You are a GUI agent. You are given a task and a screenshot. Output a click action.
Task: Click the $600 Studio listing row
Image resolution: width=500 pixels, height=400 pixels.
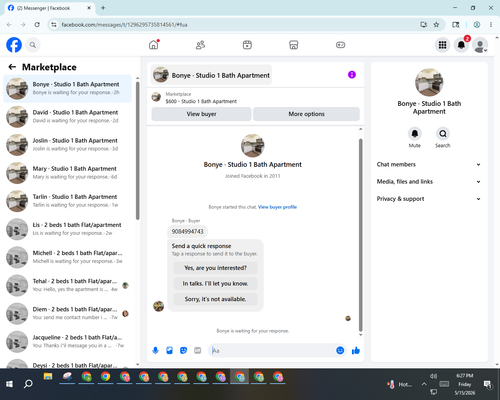(256, 98)
